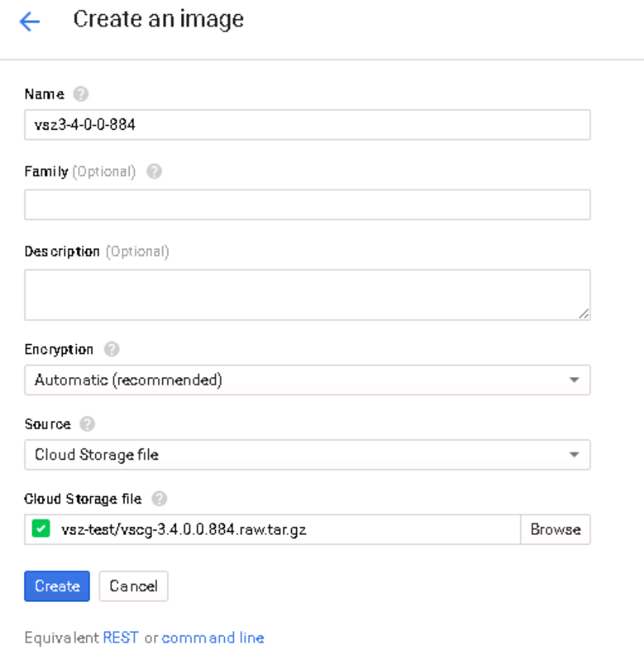Open the Encryption dropdown arrow

tap(574, 380)
